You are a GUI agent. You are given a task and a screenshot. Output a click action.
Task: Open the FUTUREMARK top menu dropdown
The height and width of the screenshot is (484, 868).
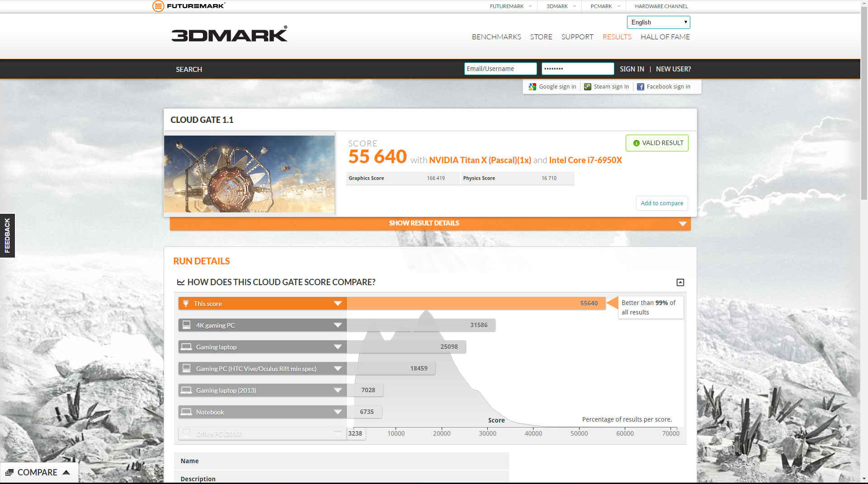point(530,6)
